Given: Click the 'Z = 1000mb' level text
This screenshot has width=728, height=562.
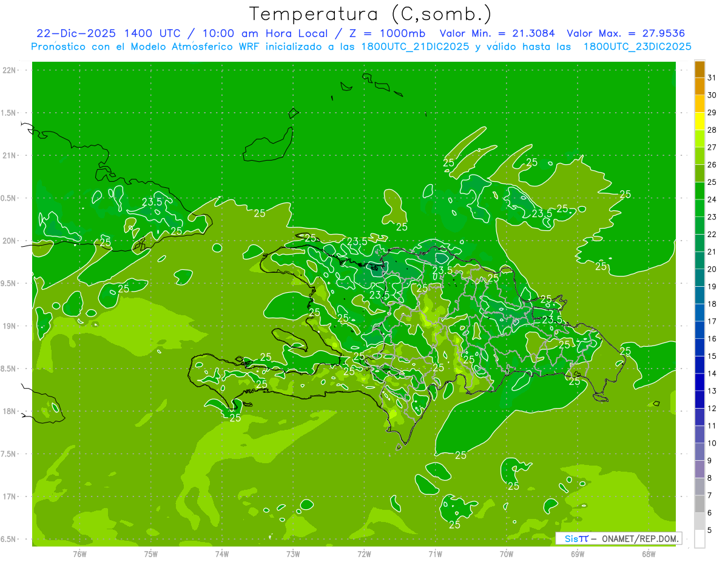Looking at the screenshot, I should tap(386, 34).
